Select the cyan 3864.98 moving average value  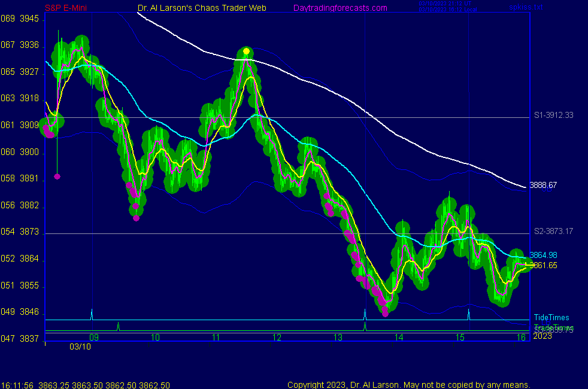point(543,255)
